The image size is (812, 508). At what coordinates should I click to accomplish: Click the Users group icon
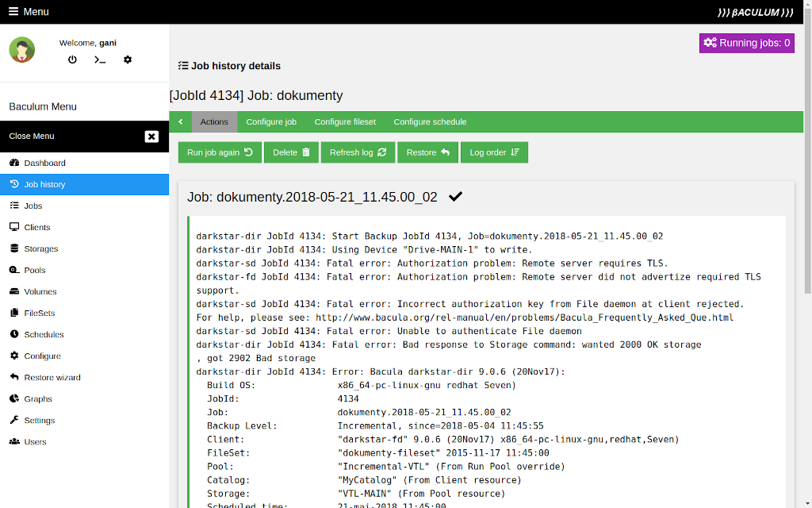click(14, 441)
